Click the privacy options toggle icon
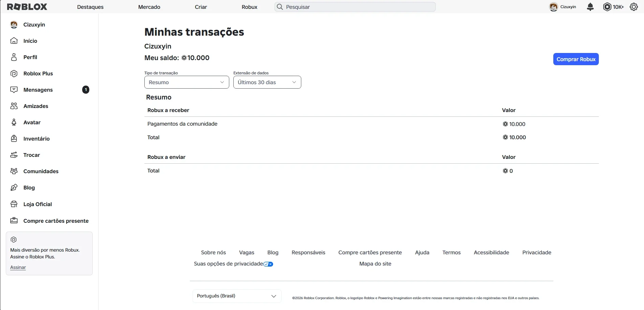The width and height of the screenshot is (644, 310). pyautogui.click(x=268, y=264)
